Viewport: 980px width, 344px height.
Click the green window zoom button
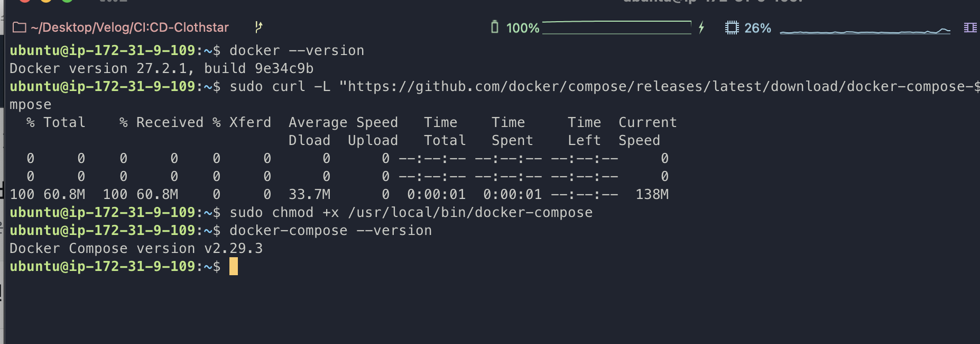[67, 1]
